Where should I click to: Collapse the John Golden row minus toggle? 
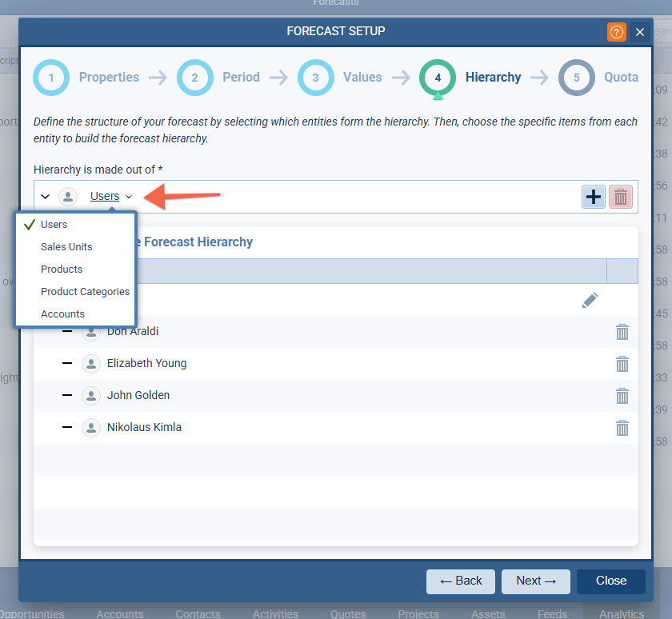pos(67,395)
